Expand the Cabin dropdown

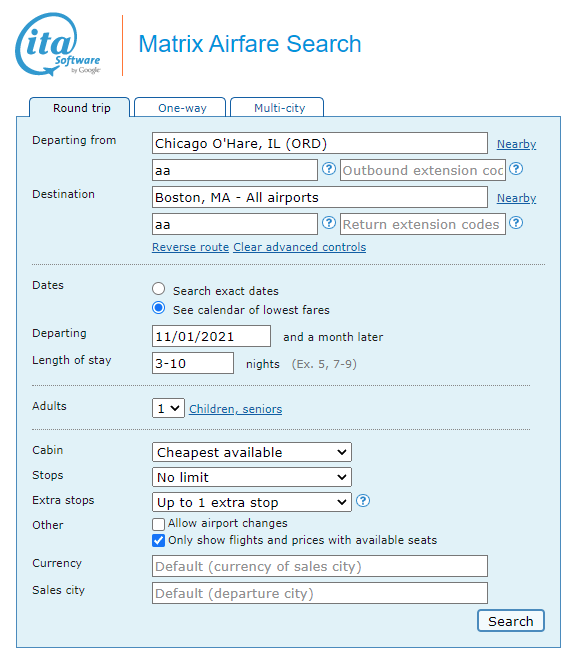pos(252,452)
